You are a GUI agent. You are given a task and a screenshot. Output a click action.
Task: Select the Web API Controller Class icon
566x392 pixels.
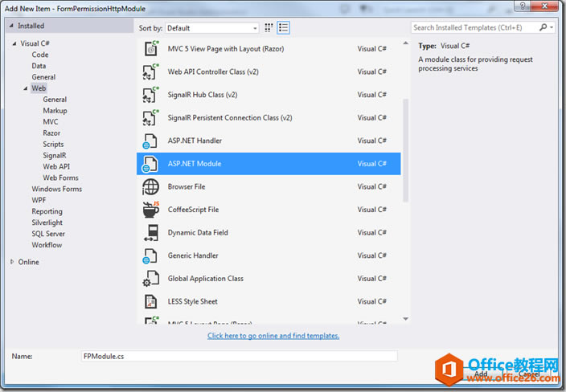[150, 71]
